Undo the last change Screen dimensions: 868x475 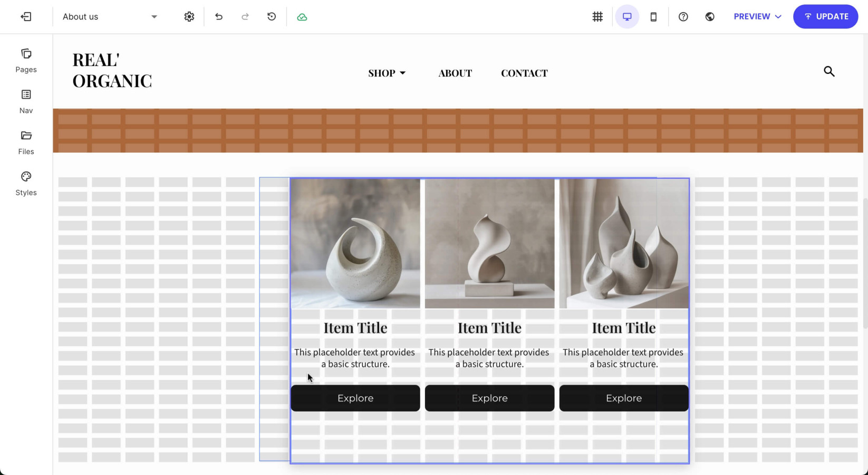click(219, 17)
